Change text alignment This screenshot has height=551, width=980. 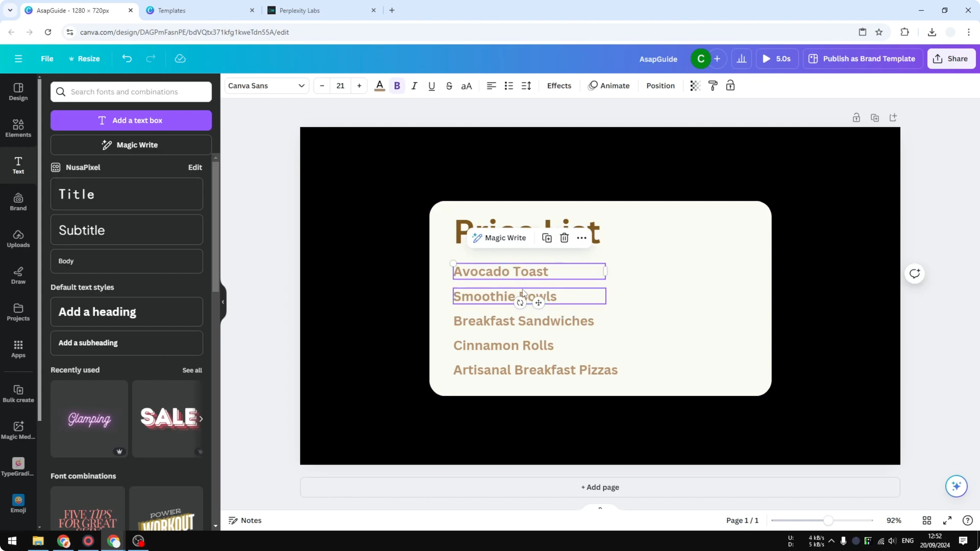point(491,86)
